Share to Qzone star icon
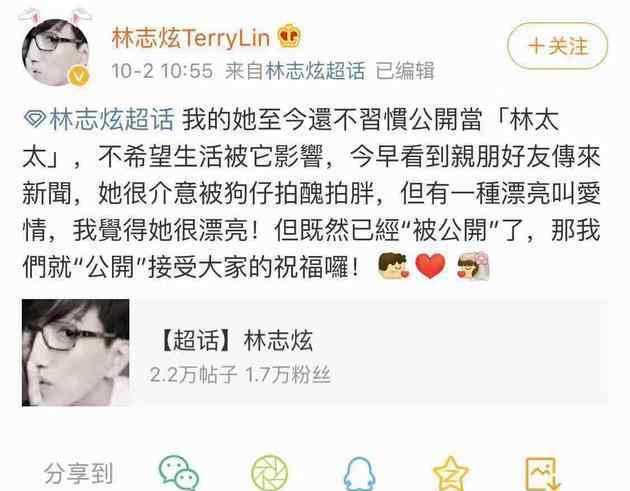630x491 pixels. (450, 473)
